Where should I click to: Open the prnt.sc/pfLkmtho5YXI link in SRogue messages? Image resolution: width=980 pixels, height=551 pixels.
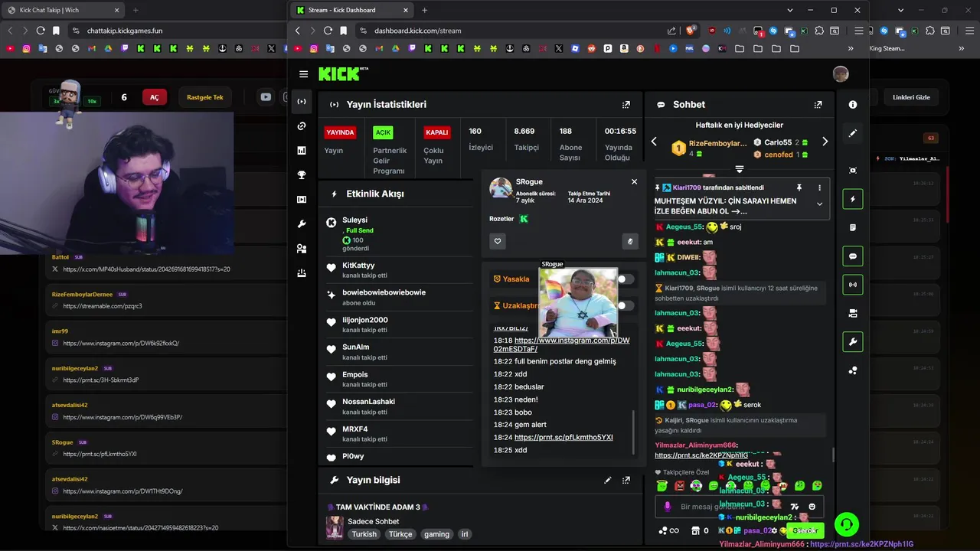tap(563, 438)
